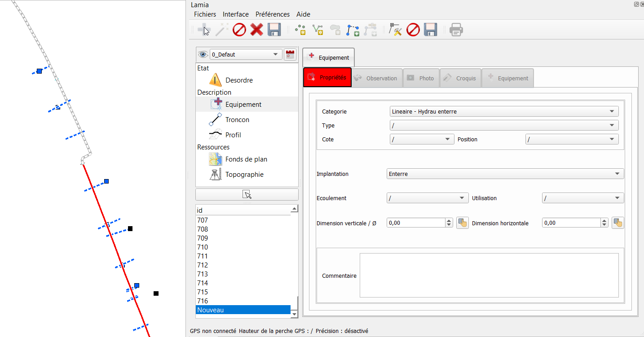The image size is (644, 337).
Task: Click the greyed segment-add tool icon
Action: (371, 30)
